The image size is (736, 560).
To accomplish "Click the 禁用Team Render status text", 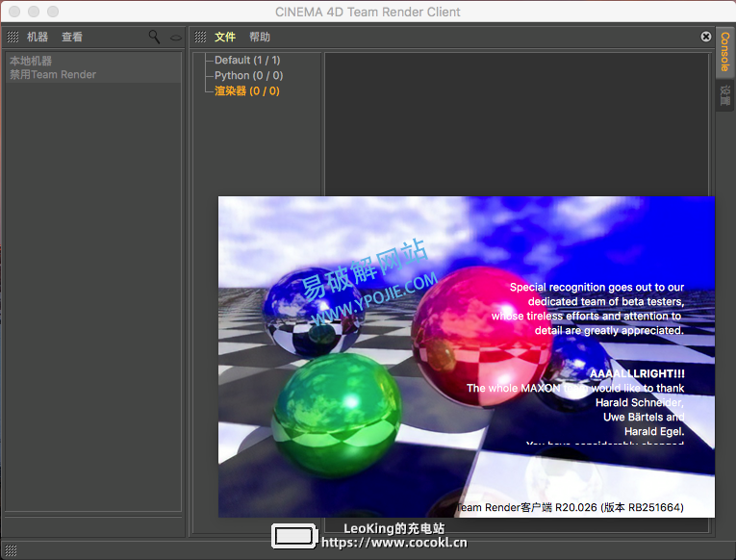I will (x=53, y=75).
